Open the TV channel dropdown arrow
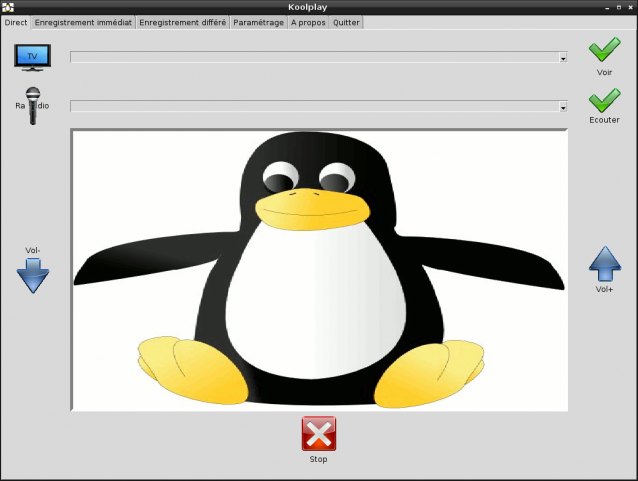Viewport: 638px width, 481px height. pos(563,58)
